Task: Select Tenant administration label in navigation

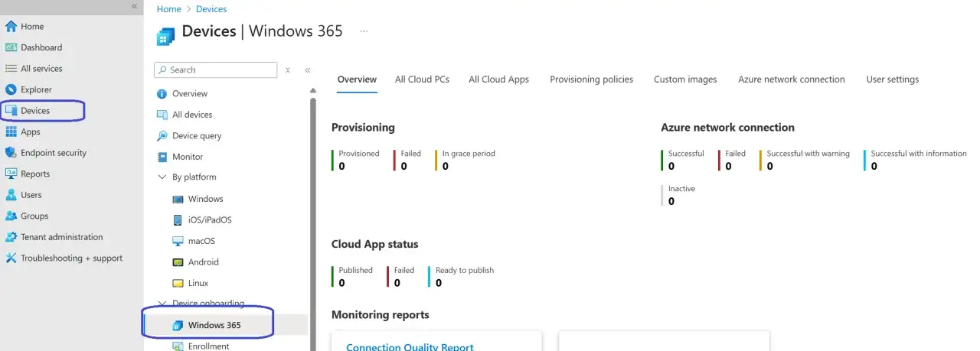Action: [61, 237]
